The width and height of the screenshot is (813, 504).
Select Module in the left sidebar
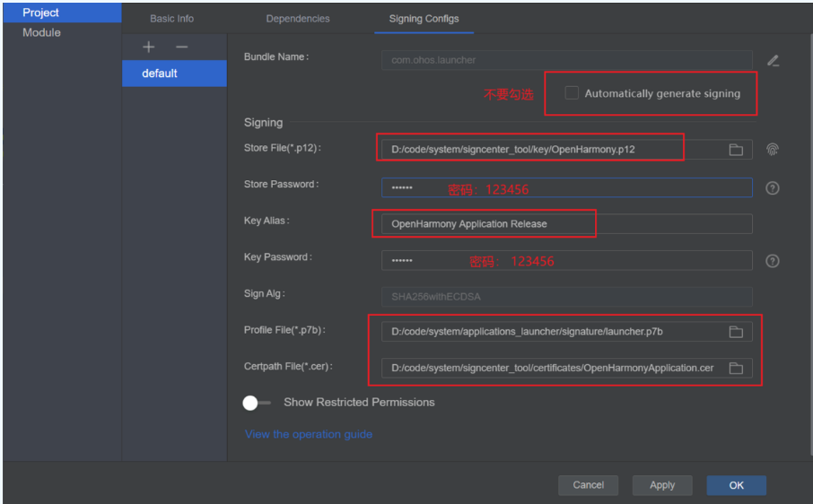[x=42, y=32]
